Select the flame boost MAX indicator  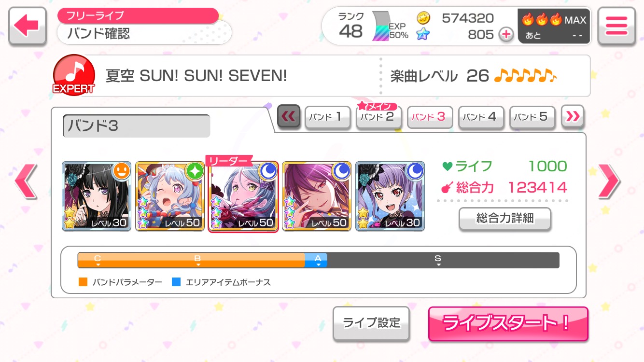554,26
